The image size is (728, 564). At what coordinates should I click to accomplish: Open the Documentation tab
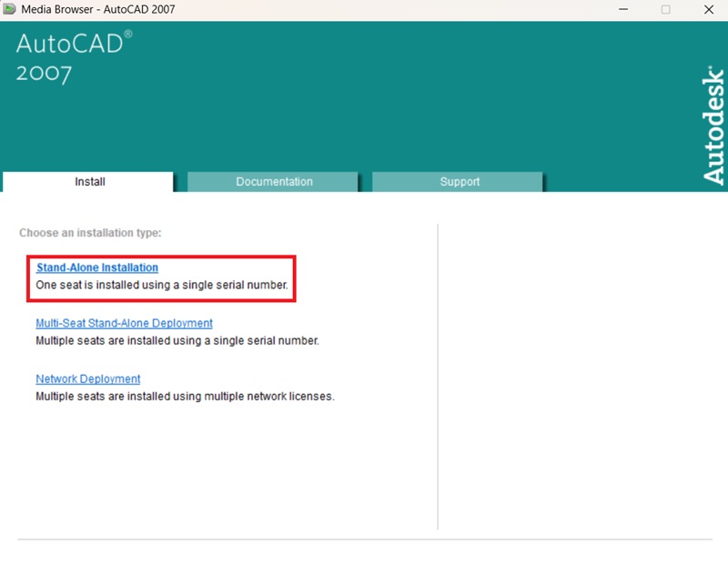click(x=274, y=182)
